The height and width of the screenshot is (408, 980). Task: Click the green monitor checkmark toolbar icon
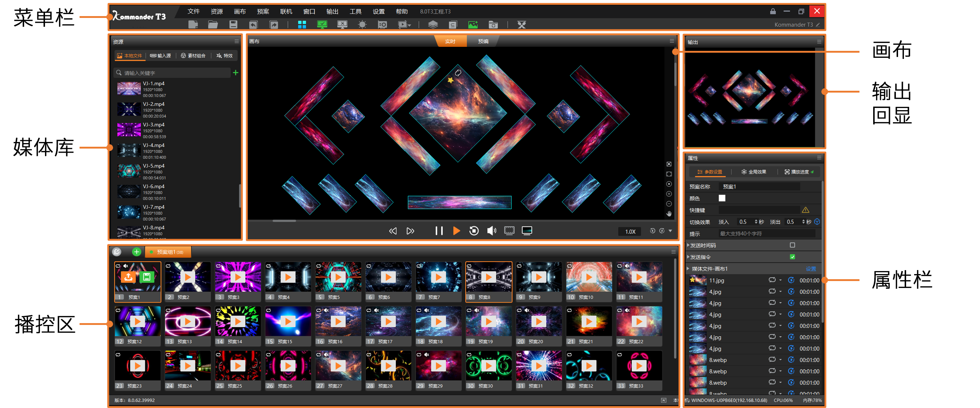[322, 25]
